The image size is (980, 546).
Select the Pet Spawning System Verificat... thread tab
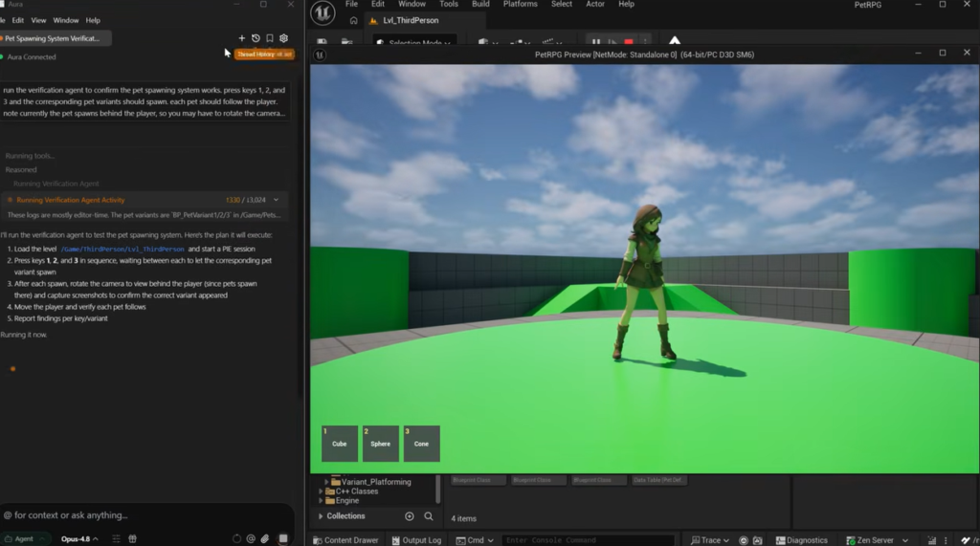pyautogui.click(x=55, y=39)
